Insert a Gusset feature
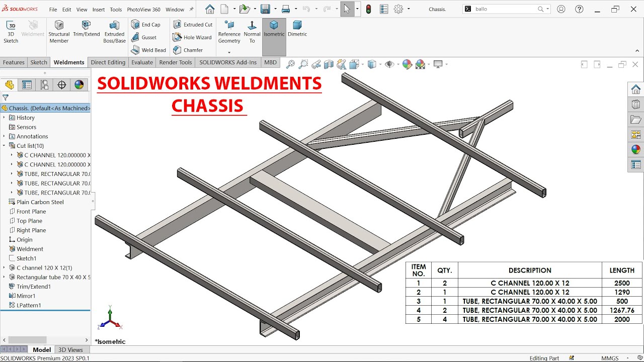 [x=144, y=37]
